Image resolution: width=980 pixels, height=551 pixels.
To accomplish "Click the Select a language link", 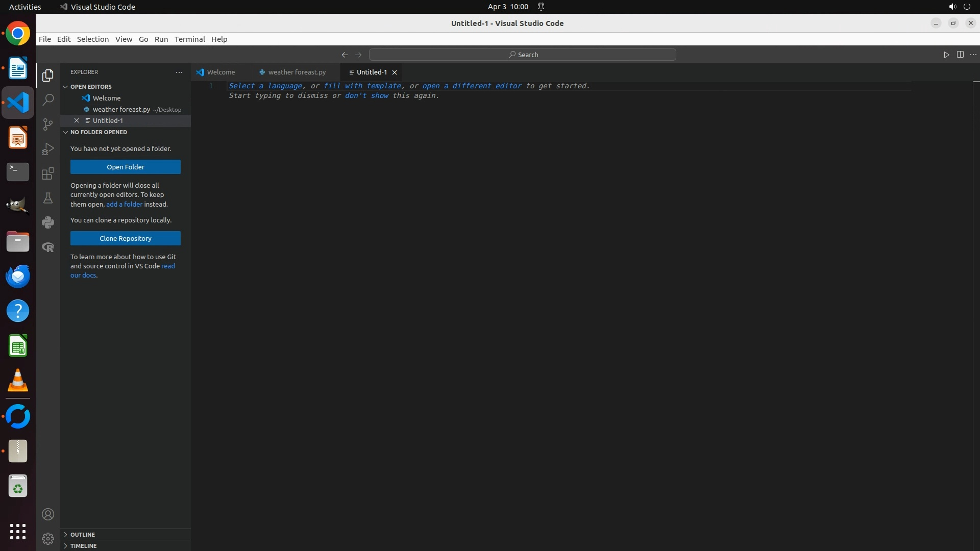I will [265, 86].
